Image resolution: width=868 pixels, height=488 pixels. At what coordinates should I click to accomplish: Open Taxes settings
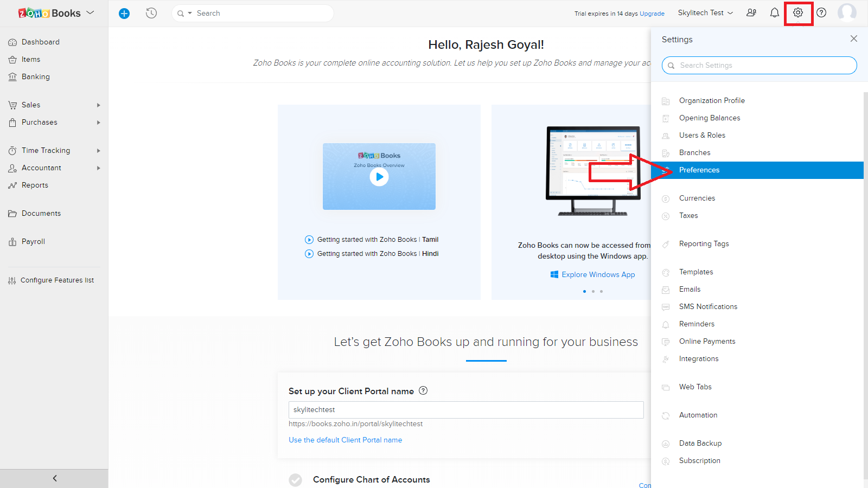688,215
